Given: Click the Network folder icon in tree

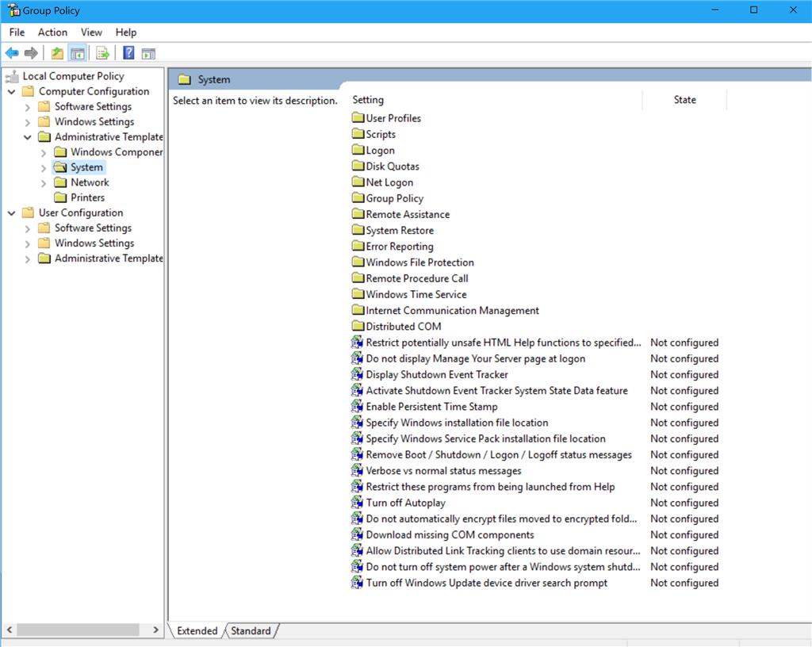Looking at the screenshot, I should [x=60, y=182].
